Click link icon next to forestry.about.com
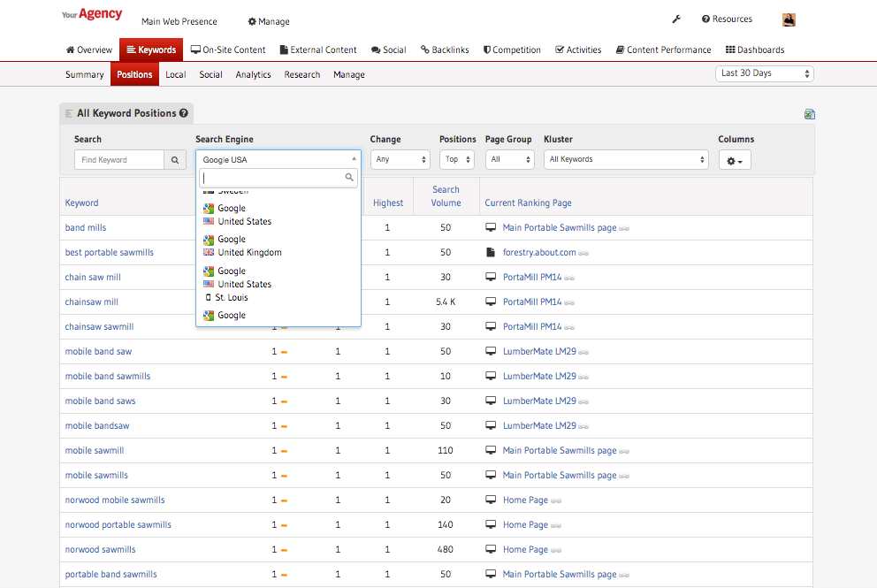The width and height of the screenshot is (877, 588). click(x=584, y=253)
